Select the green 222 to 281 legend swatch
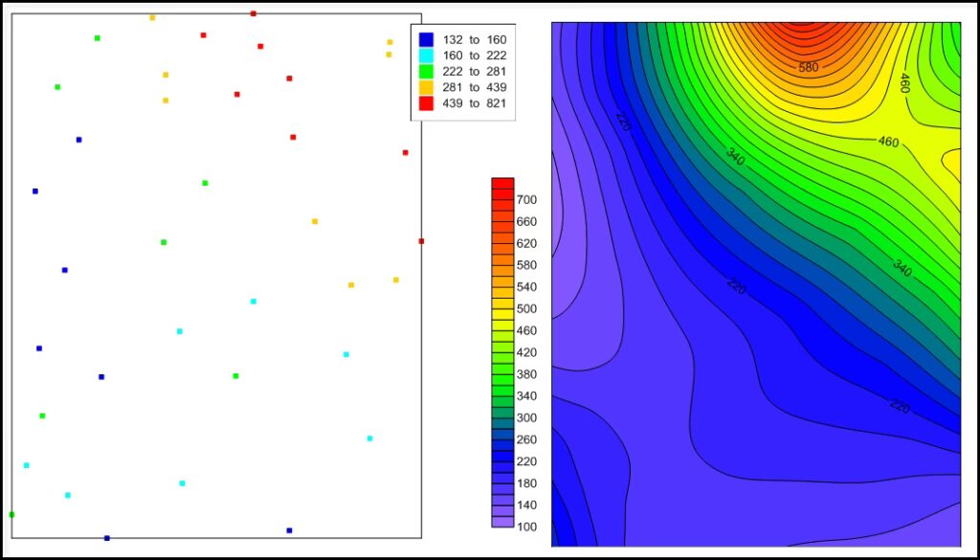 click(427, 72)
